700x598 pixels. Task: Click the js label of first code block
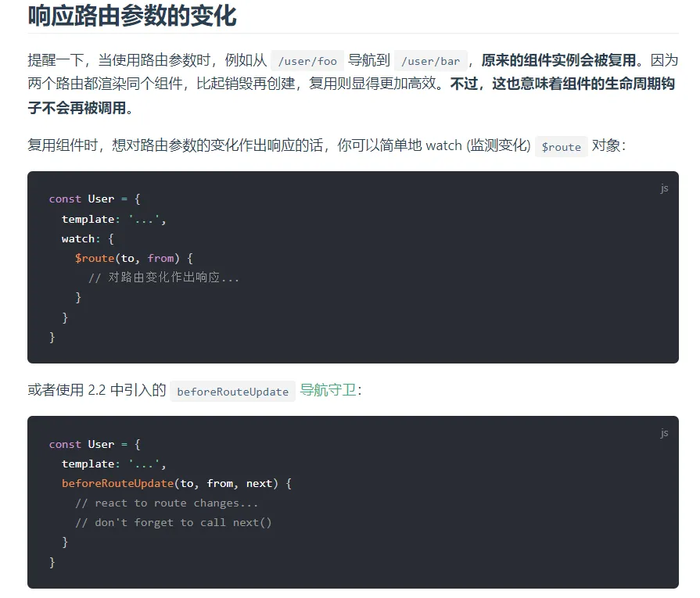tap(664, 188)
